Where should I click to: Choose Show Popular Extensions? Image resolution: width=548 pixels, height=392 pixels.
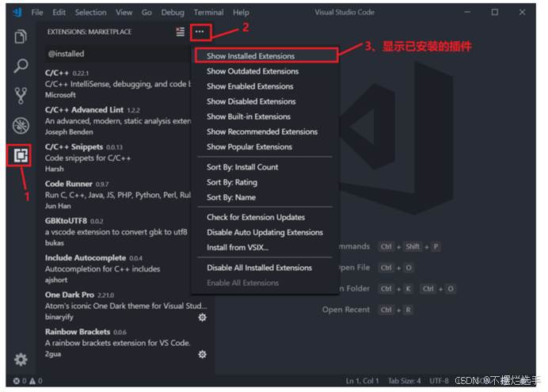click(265, 147)
